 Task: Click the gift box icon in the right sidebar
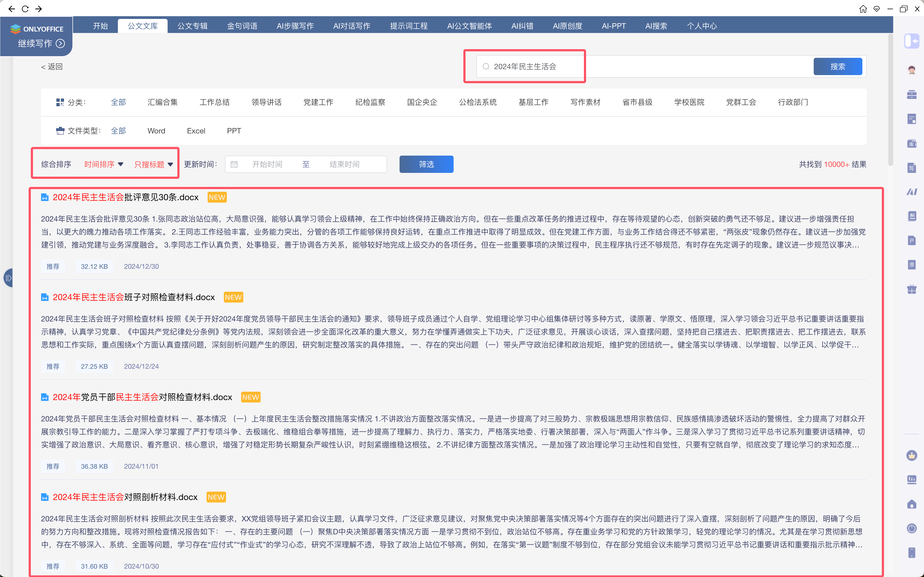912,289
